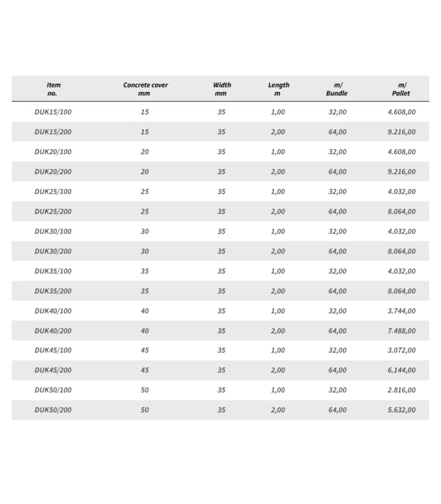Select the 3.744,00 pallet value
This screenshot has height=504, width=441.
click(401, 311)
